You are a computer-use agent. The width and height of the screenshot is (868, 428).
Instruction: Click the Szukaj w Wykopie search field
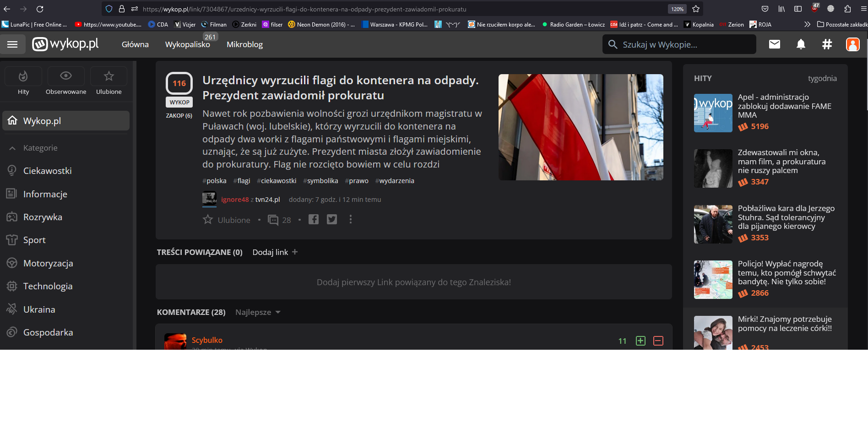tap(679, 44)
